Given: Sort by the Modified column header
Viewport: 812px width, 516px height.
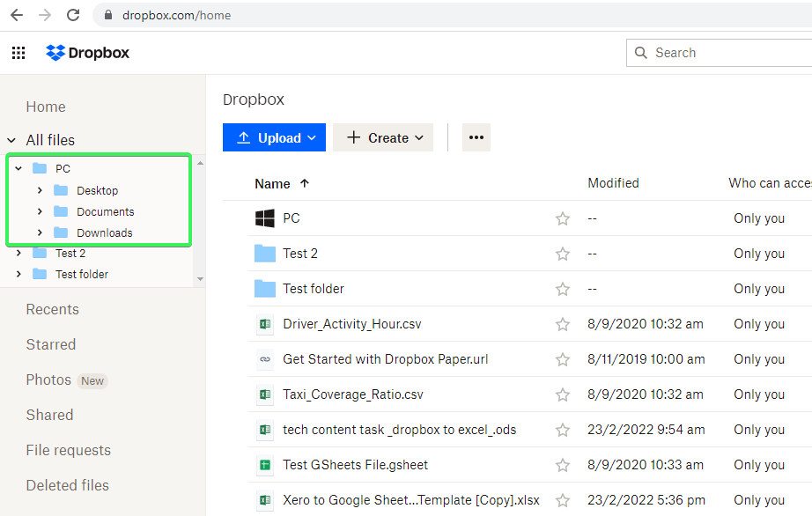Looking at the screenshot, I should tap(614, 183).
